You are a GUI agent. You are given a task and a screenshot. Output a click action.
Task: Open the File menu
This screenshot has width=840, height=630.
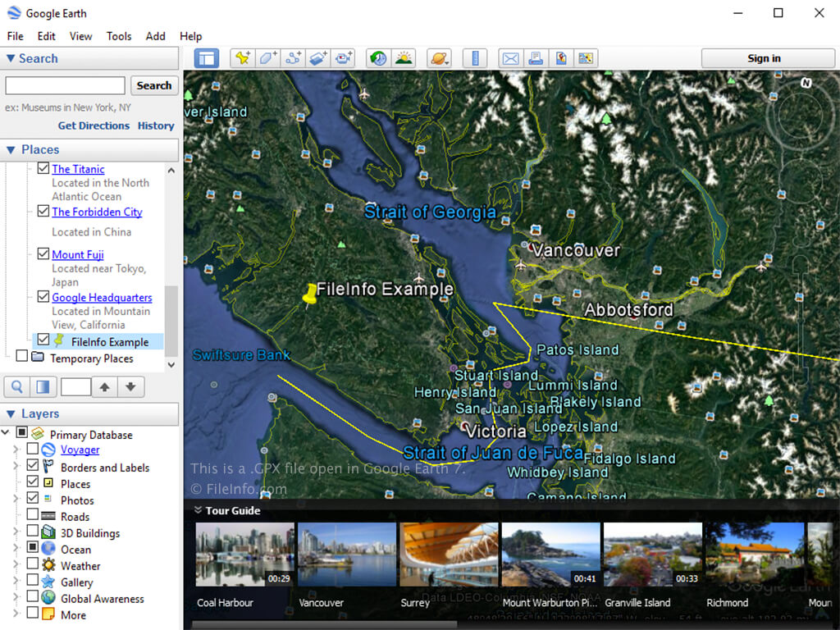[x=15, y=36]
